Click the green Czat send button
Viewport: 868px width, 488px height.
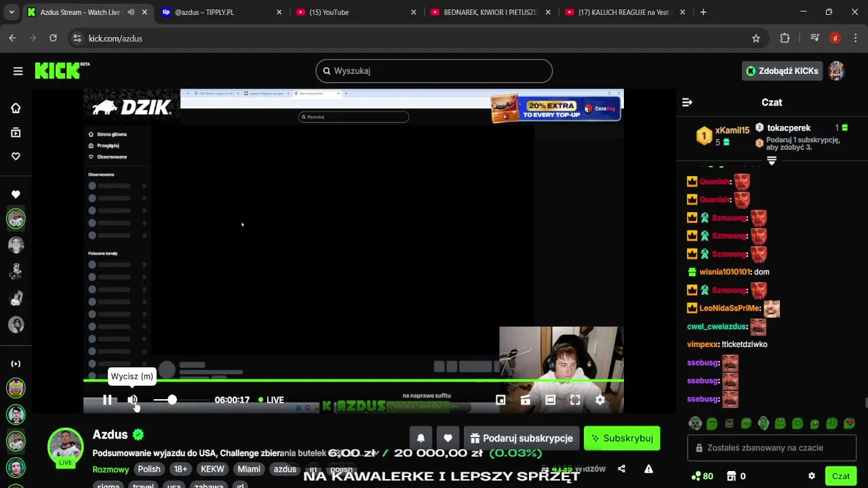[841, 476]
